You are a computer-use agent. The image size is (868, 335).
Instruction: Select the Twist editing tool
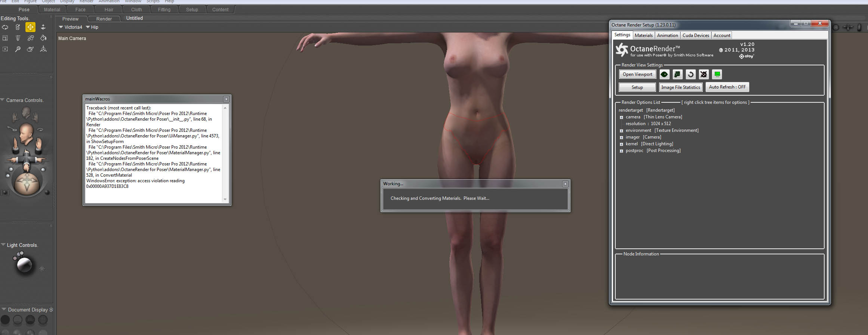click(x=18, y=27)
